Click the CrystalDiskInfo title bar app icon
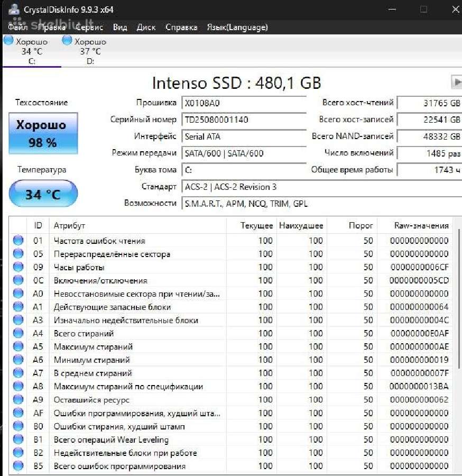 14,10
